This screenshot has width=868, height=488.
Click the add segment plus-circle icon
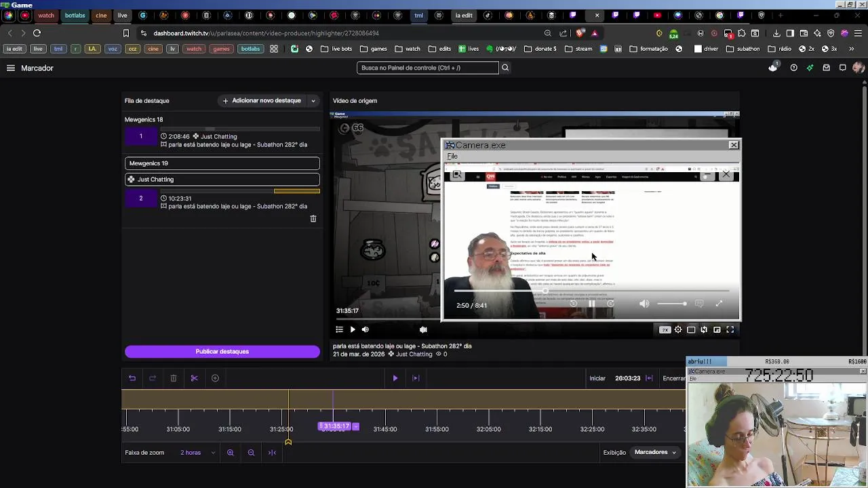click(x=215, y=378)
